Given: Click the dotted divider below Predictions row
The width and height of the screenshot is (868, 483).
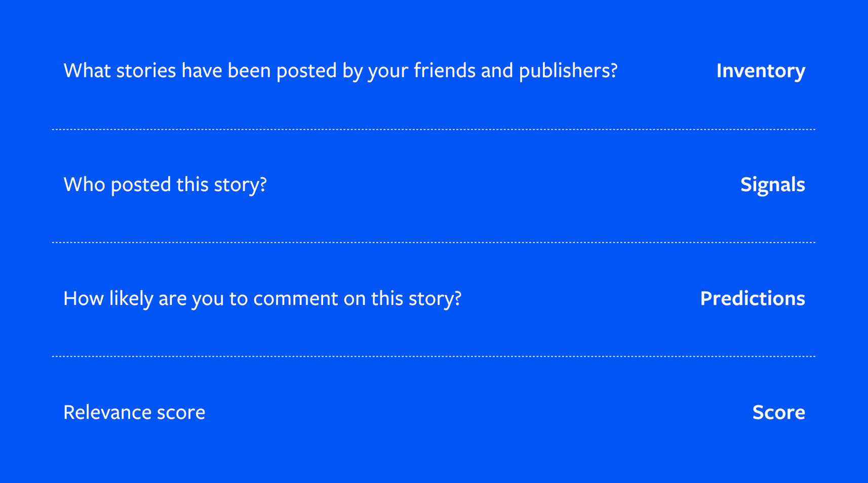Looking at the screenshot, I should click(x=433, y=356).
